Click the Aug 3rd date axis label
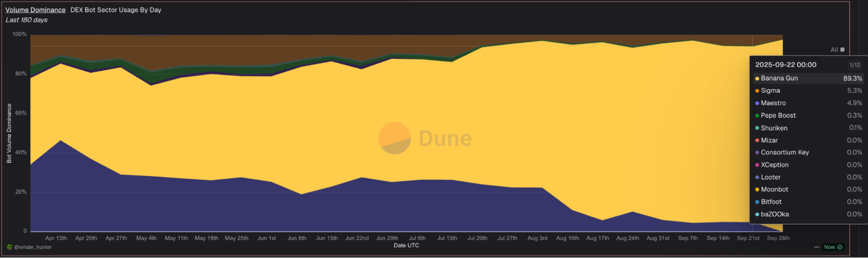868x258 pixels. pos(538,238)
